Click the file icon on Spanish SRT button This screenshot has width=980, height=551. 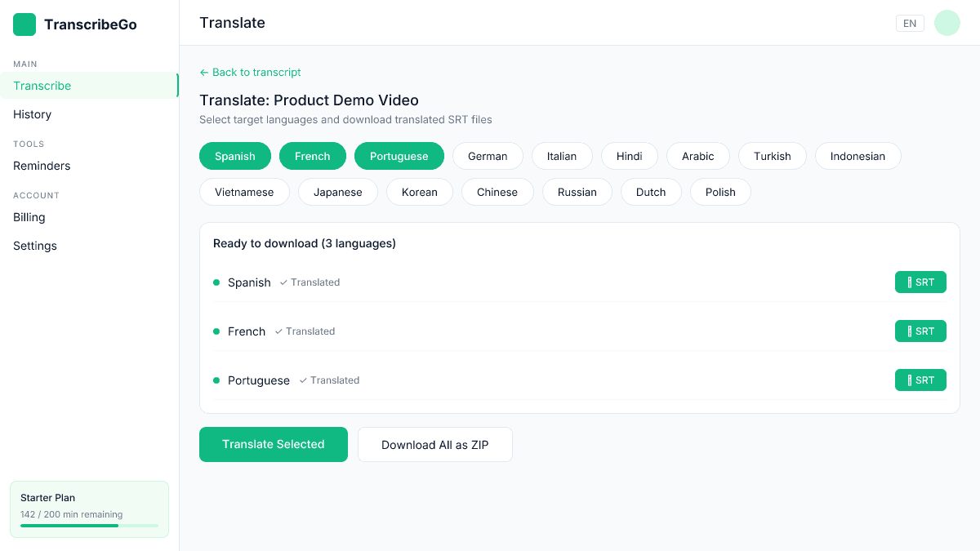909,282
